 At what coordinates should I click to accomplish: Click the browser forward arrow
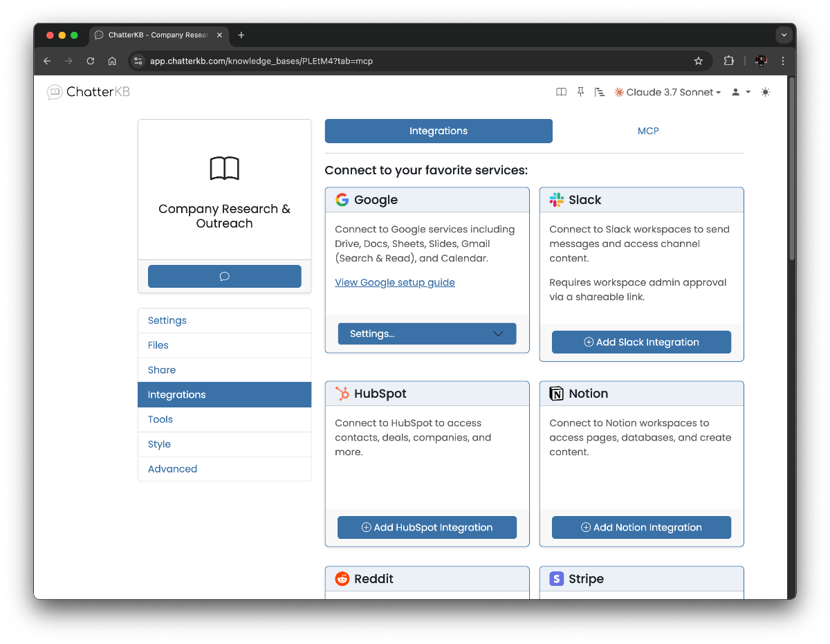point(68,61)
